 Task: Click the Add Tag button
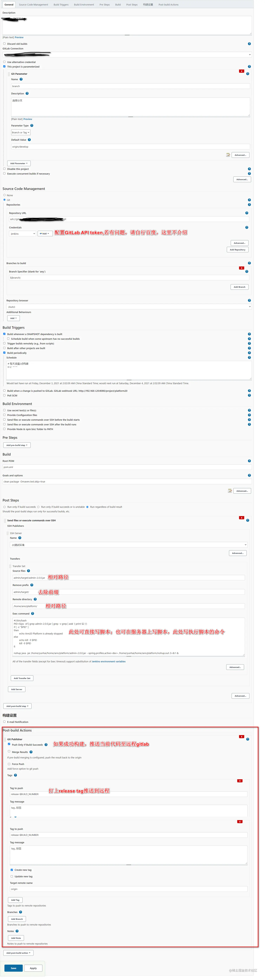[x=15, y=900]
